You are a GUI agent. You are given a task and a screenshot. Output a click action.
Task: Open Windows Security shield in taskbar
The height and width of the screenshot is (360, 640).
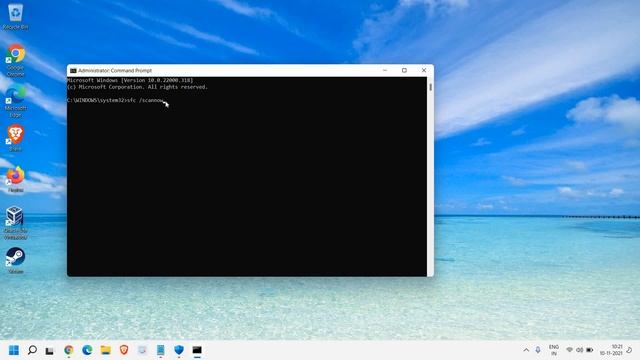(179, 350)
